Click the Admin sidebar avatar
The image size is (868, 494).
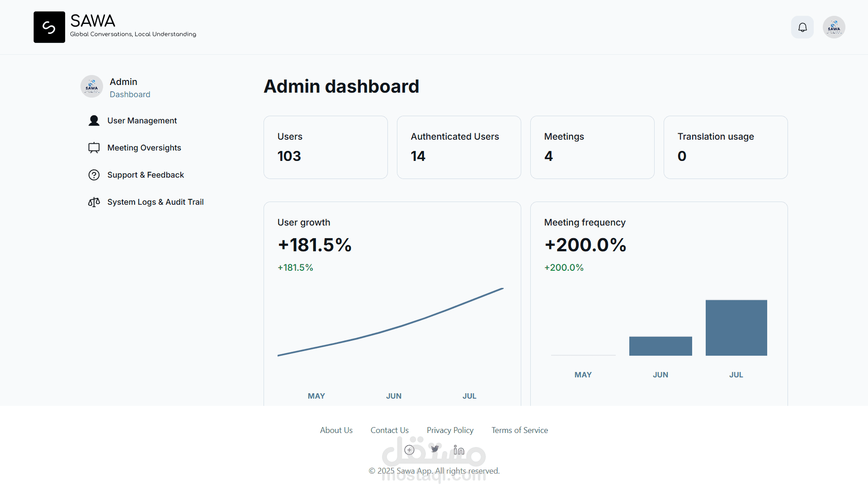click(92, 86)
